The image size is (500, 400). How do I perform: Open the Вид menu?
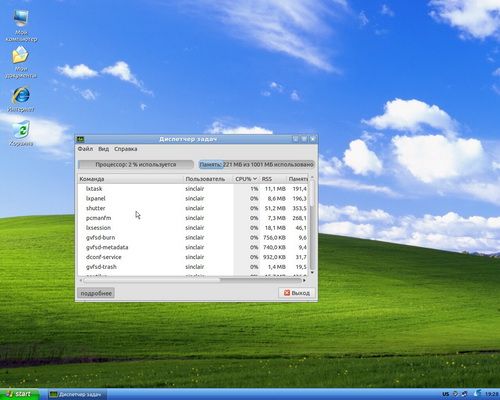103,149
